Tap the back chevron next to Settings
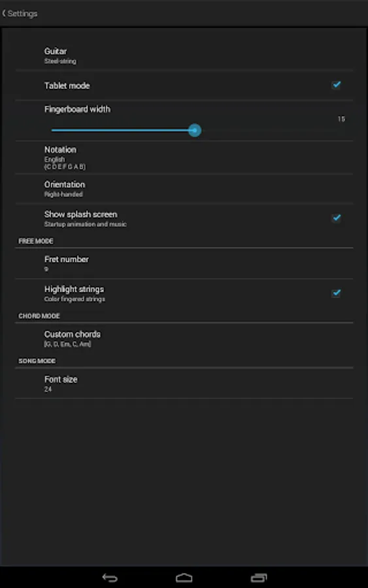 (x=4, y=14)
